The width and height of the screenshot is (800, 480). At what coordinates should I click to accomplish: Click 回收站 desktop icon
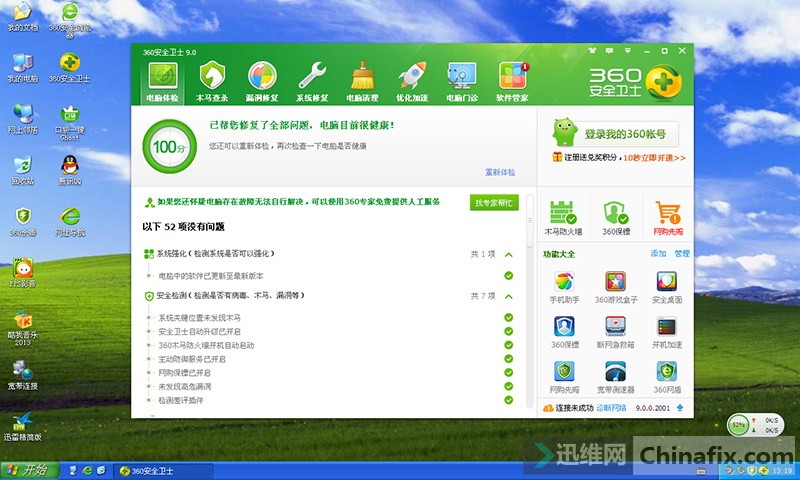point(22,170)
